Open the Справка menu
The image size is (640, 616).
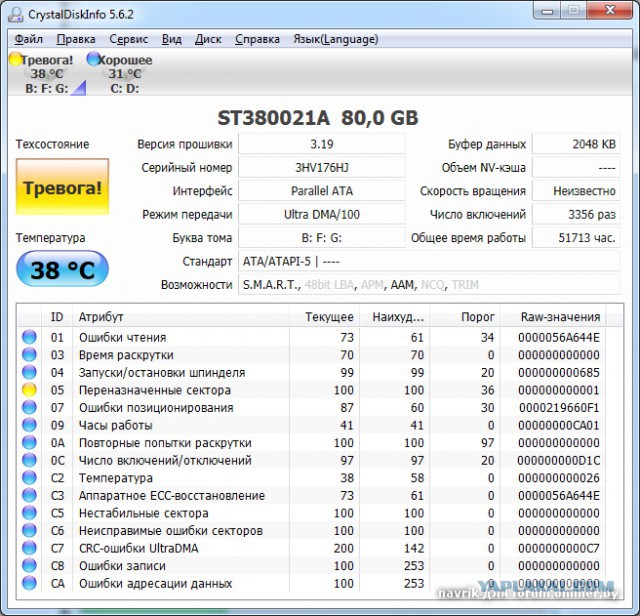(257, 39)
